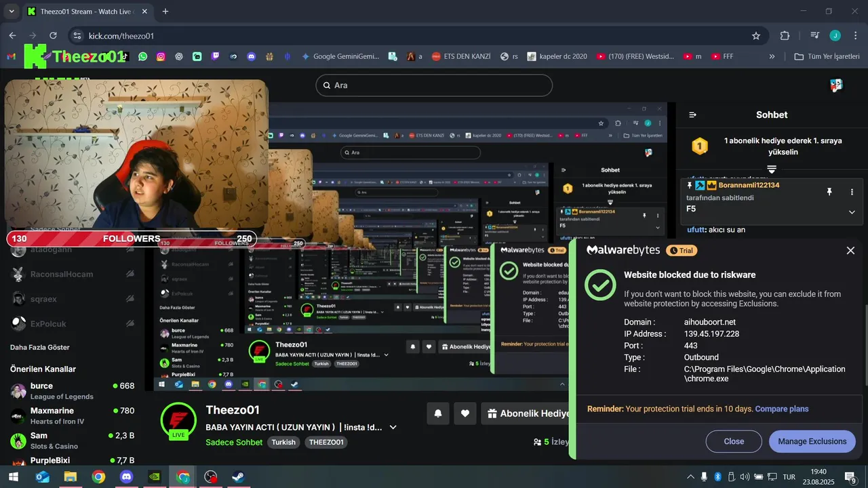Click Manage Exclusions in Malwarebytes

812,441
